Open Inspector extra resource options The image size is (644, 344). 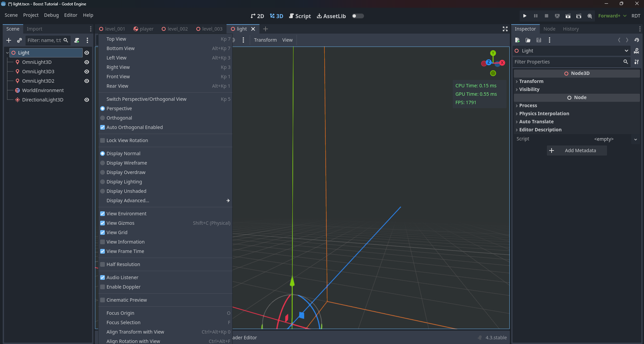coord(550,40)
